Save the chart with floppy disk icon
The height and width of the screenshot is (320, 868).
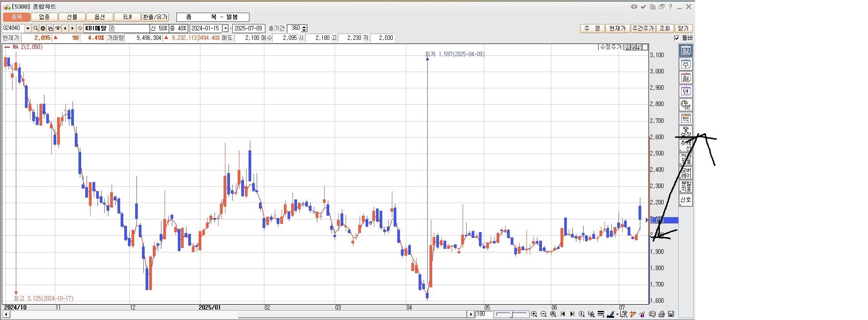[671, 314]
